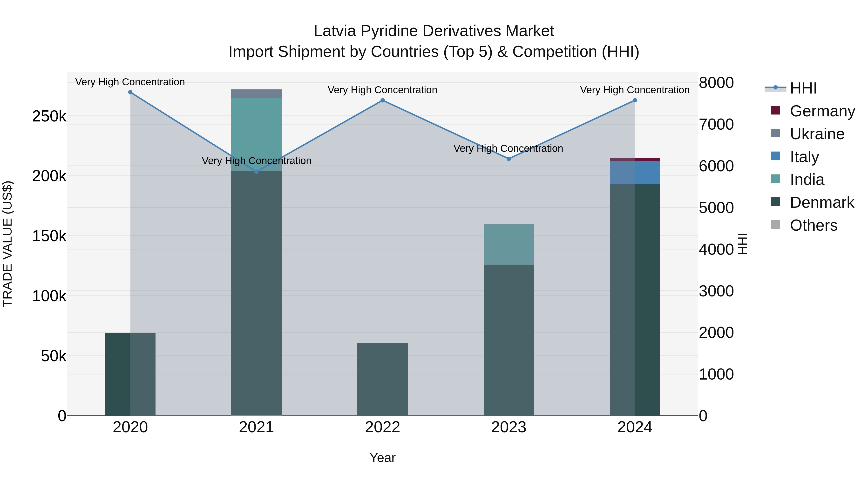Viewport: 868px width, 488px height.
Task: Click the 'Very High Concentration' annotation above 2020
Action: tap(130, 82)
